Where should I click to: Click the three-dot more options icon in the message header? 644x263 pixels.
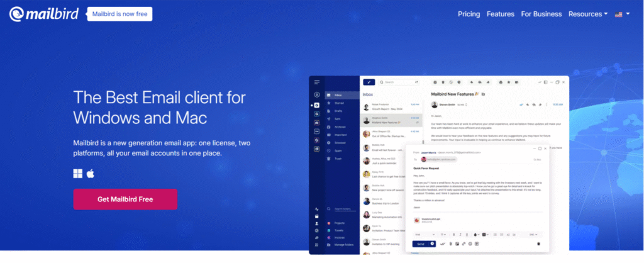pos(547,104)
